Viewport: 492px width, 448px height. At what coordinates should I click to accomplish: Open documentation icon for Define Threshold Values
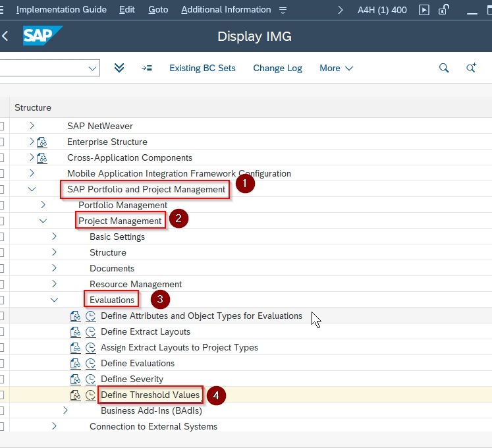[75, 395]
